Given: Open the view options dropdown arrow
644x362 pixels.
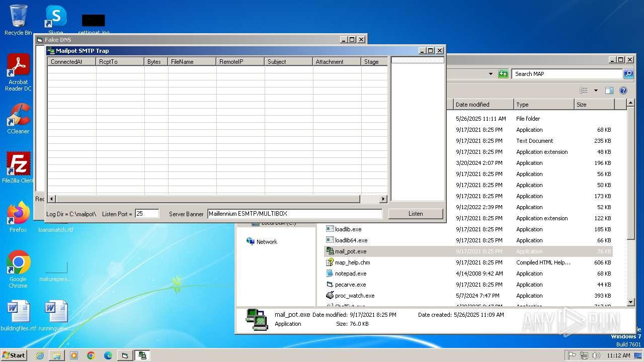Looking at the screenshot, I should pos(596,90).
